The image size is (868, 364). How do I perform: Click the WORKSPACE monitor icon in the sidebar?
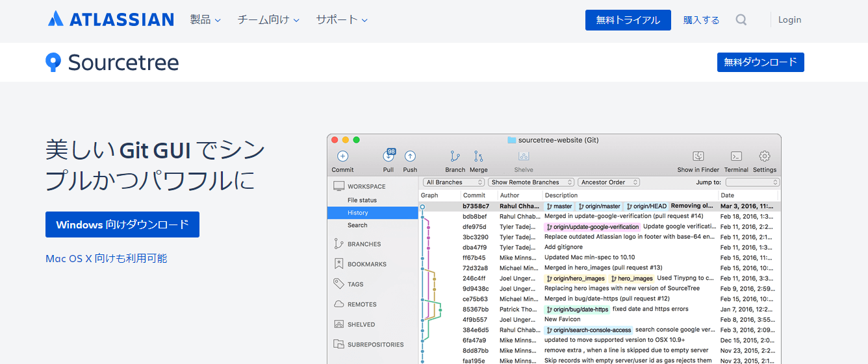tap(338, 186)
